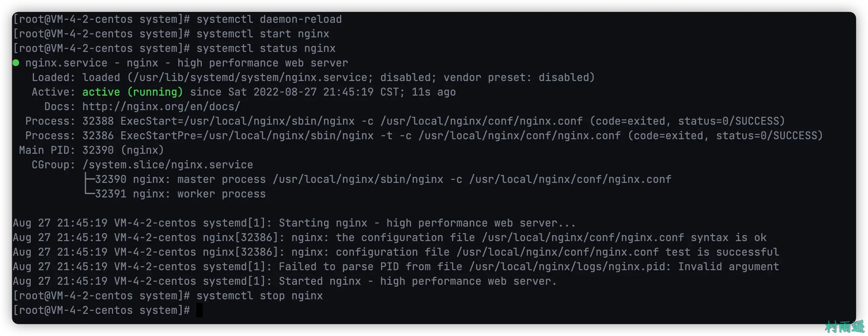This screenshot has width=868, height=336.
Task: Click the "systemctl stop nginx" command
Action: tap(260, 296)
